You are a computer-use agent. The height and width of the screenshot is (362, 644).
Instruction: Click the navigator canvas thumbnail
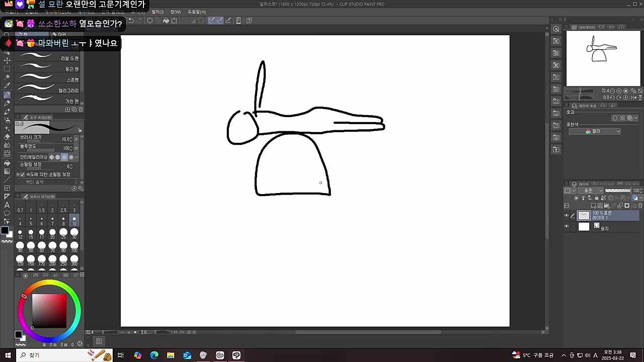[x=604, y=58]
